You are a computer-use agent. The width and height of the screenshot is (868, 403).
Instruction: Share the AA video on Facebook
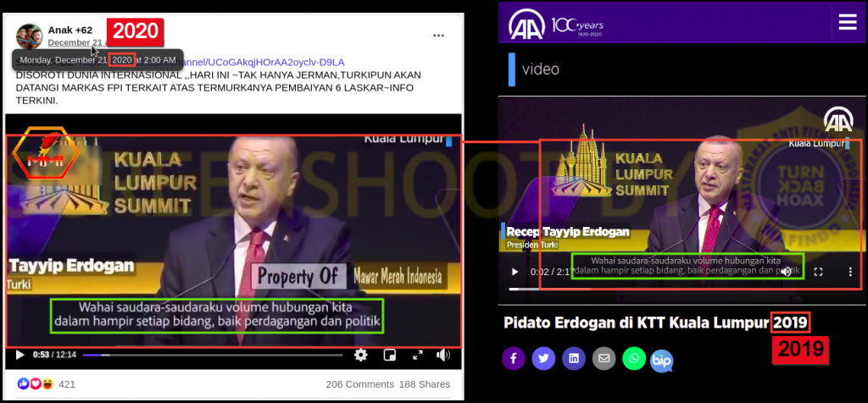point(514,359)
